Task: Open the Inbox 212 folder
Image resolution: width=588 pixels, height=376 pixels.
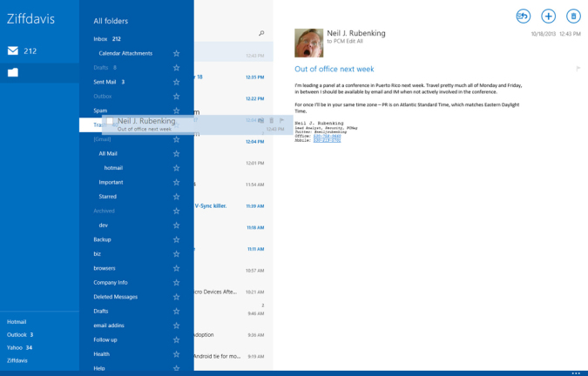Action: click(107, 39)
